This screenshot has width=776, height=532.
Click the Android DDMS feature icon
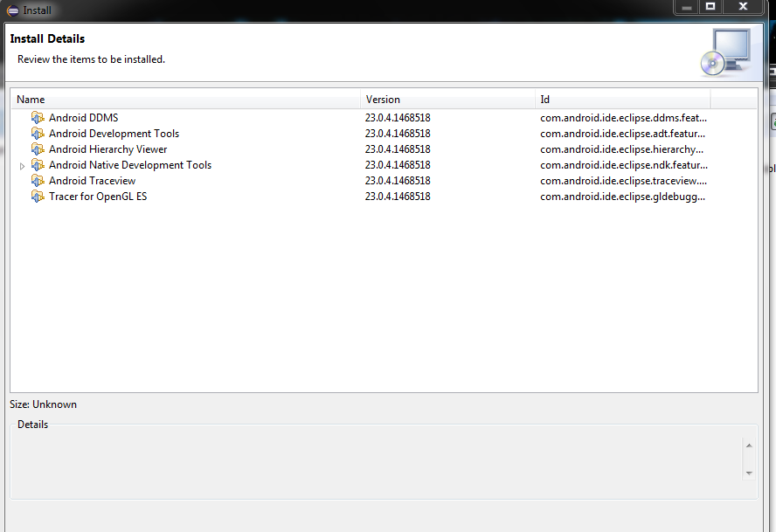click(38, 118)
